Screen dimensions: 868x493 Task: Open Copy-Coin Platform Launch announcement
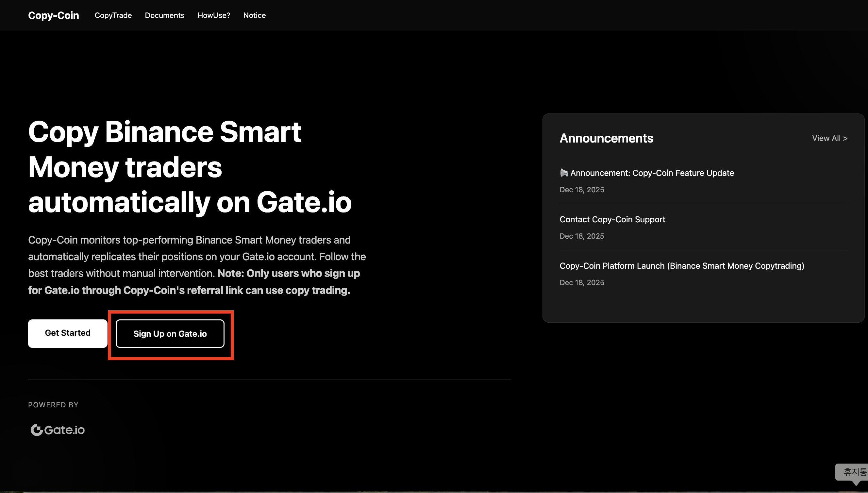[681, 266]
